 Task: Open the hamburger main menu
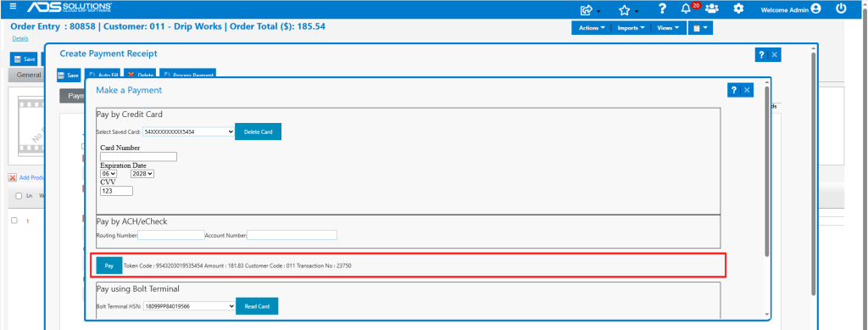(14, 7)
